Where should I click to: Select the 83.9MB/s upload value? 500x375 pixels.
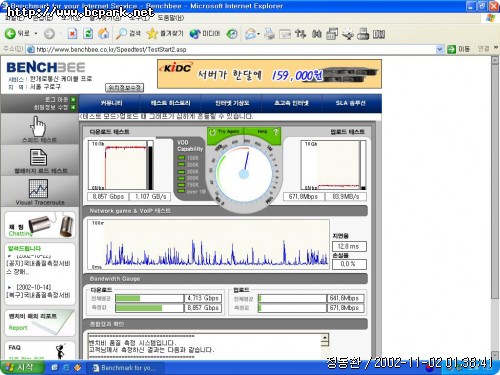click(x=346, y=197)
